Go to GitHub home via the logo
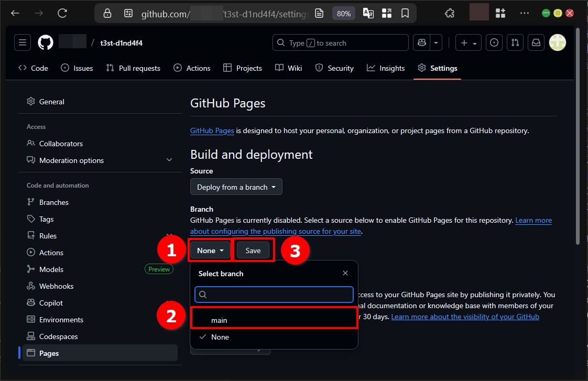This screenshot has width=588, height=381. (x=45, y=42)
